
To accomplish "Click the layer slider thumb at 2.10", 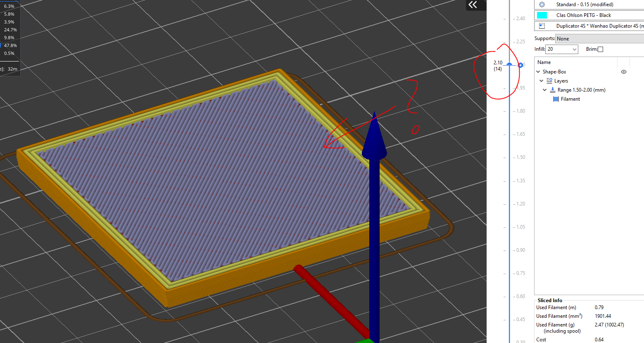I will click(x=509, y=64).
